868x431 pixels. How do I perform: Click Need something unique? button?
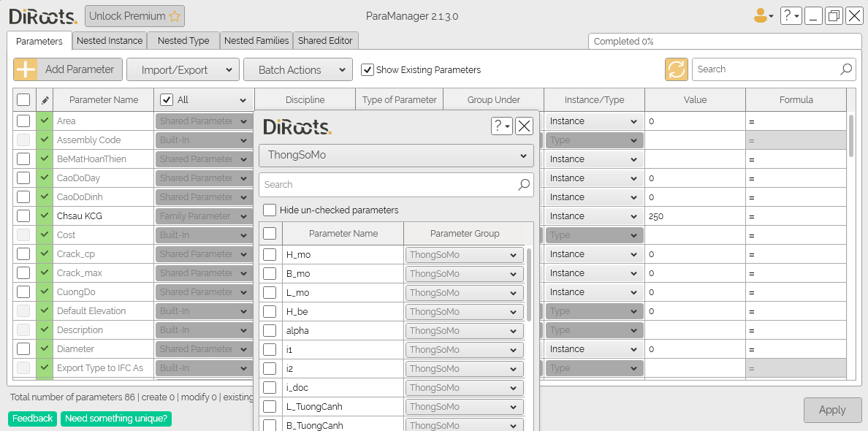(116, 419)
